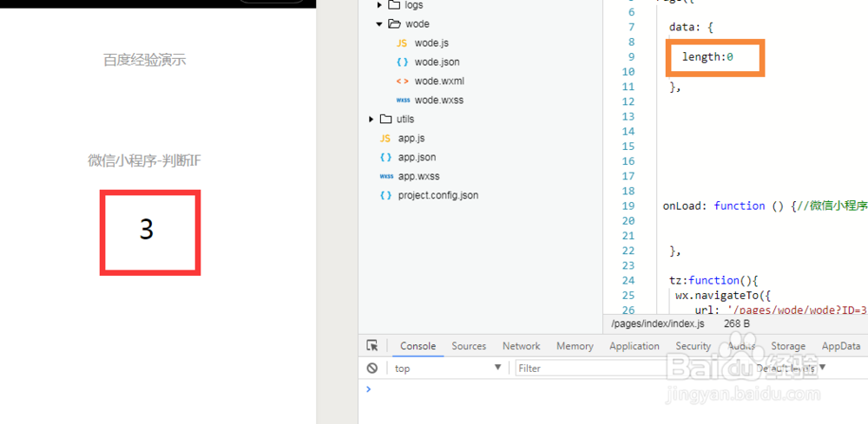Switch to the AppData tab
The image size is (868, 424).
(841, 346)
